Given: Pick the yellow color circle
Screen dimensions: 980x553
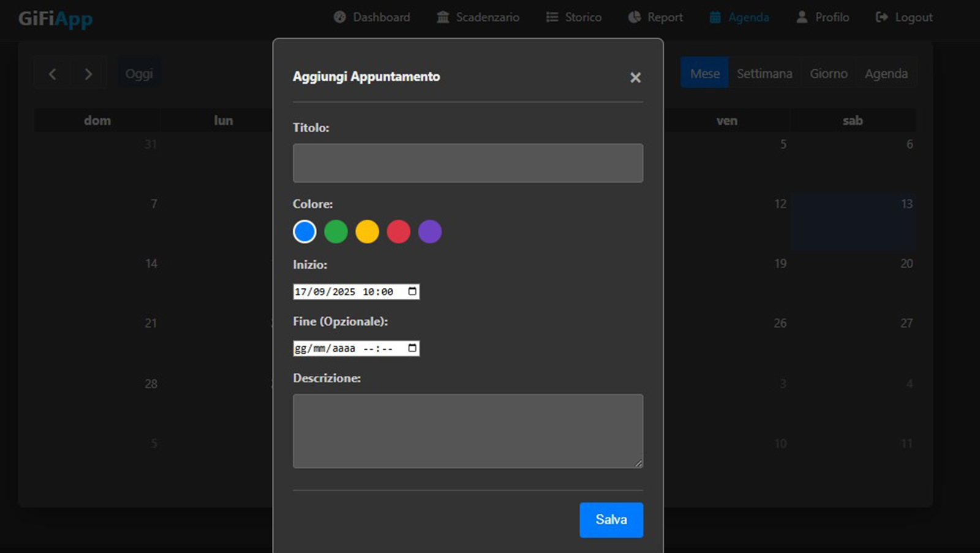Looking at the screenshot, I should coord(367,231).
